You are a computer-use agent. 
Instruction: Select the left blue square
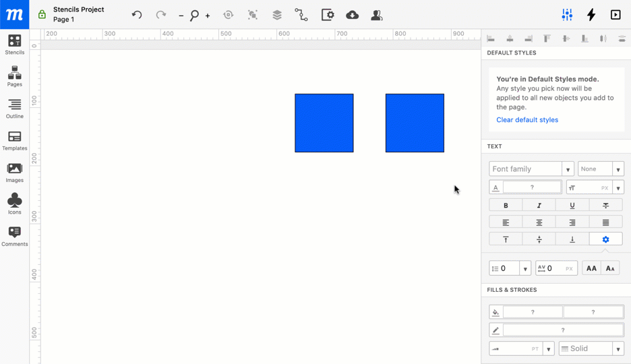pos(324,123)
